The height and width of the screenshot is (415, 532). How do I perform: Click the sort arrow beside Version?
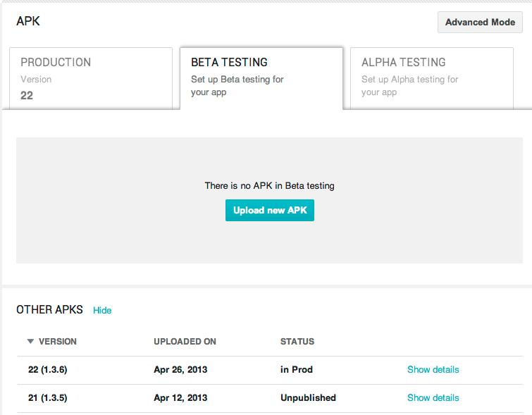click(30, 342)
